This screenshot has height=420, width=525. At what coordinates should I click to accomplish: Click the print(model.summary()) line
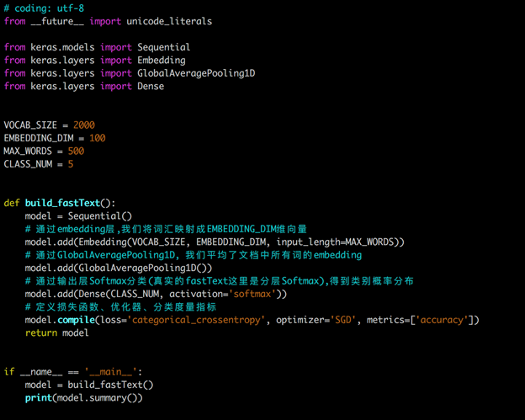tap(83, 397)
